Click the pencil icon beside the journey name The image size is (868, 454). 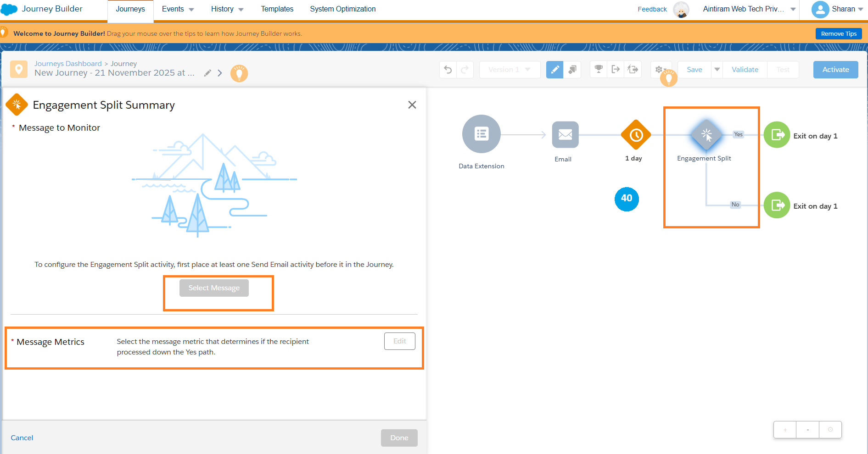click(x=207, y=73)
